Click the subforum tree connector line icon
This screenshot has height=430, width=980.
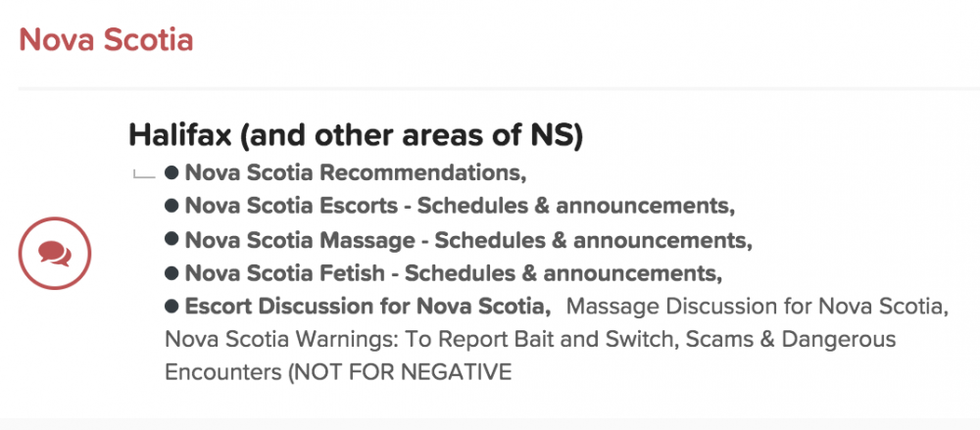point(144,173)
